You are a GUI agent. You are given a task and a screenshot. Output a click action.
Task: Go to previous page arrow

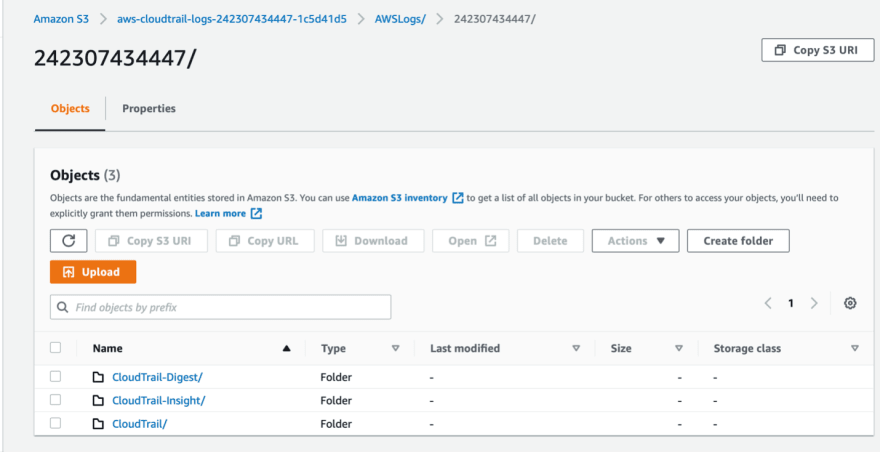pos(768,304)
